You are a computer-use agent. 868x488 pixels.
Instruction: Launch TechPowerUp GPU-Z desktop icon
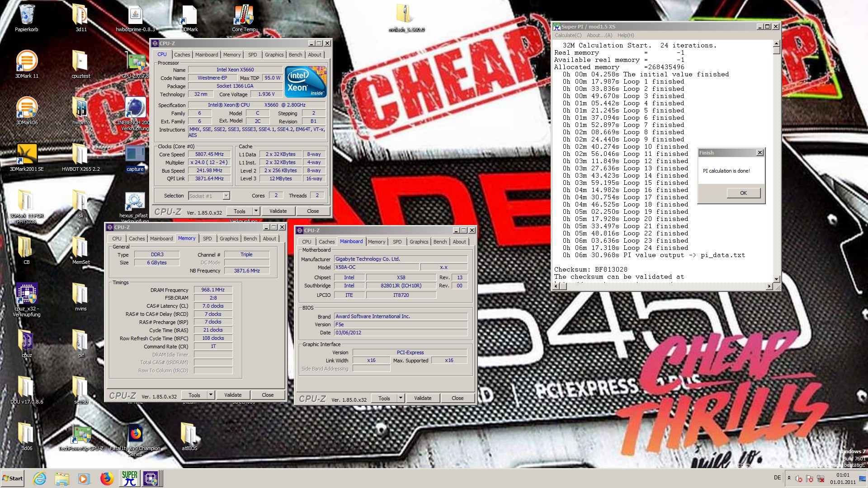coord(81,437)
